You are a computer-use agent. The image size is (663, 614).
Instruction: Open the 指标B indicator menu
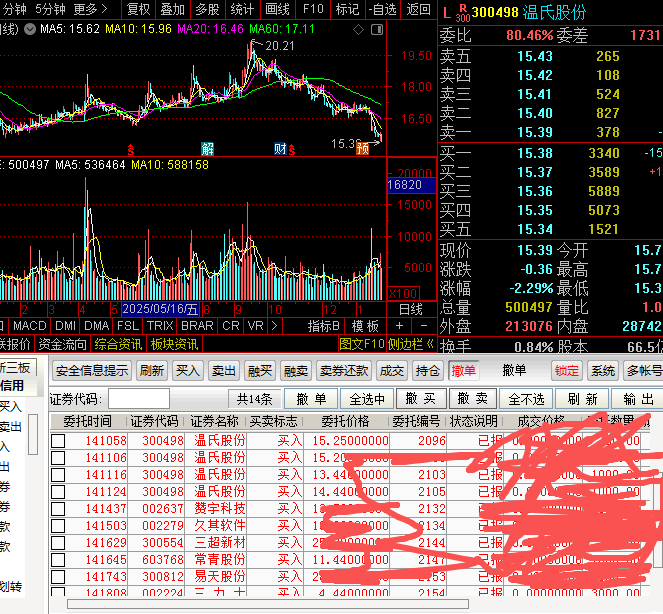point(323,326)
